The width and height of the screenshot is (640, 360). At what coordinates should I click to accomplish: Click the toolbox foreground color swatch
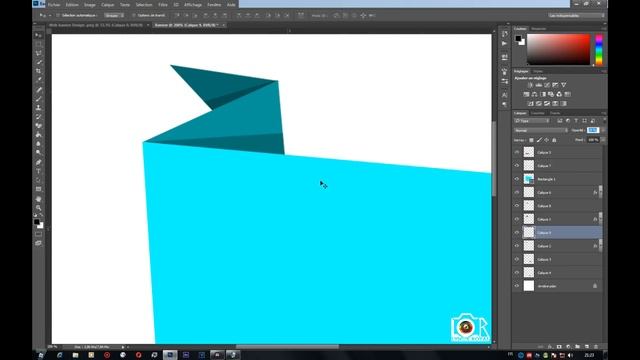pos(37,222)
